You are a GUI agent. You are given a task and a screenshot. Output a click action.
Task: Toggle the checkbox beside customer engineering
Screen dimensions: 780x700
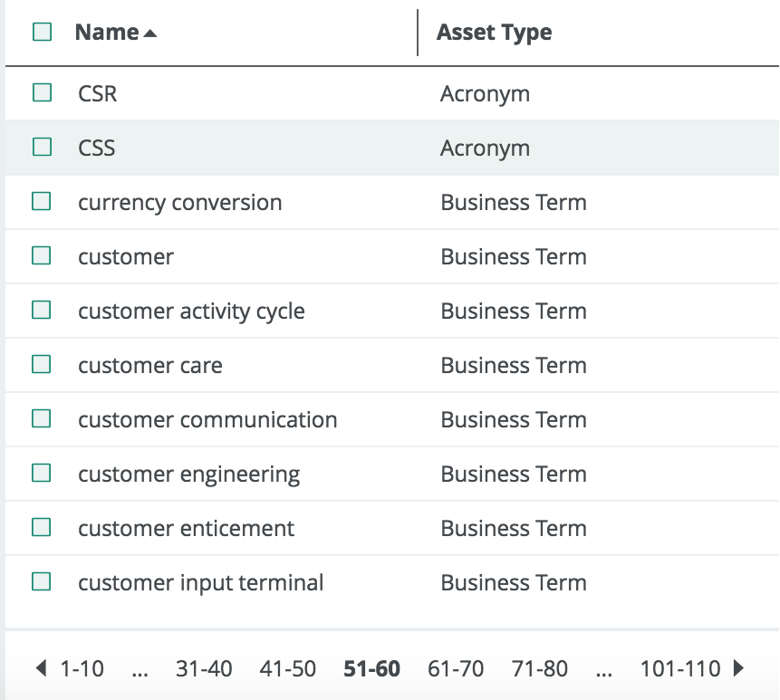(42, 474)
